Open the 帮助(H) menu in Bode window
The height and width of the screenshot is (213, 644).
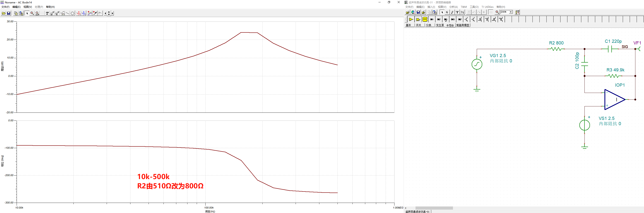pos(50,7)
